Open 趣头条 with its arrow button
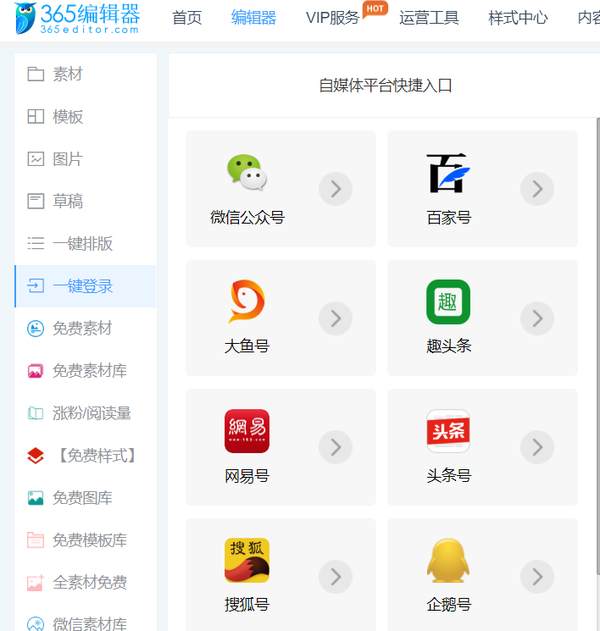Screen dimensions: 600x631 (537, 318)
